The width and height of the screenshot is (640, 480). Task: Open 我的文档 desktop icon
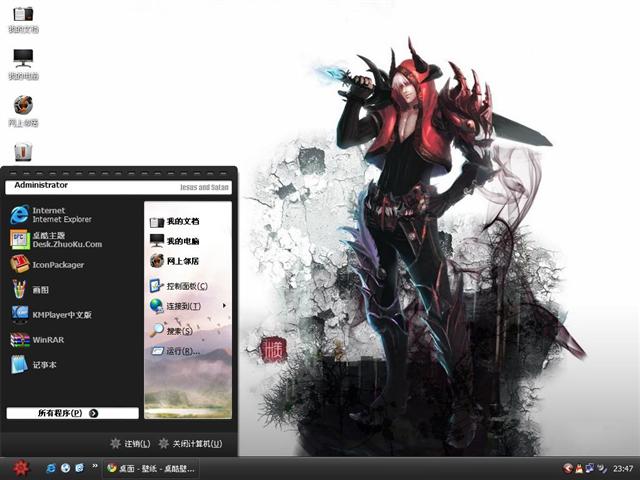23,19
